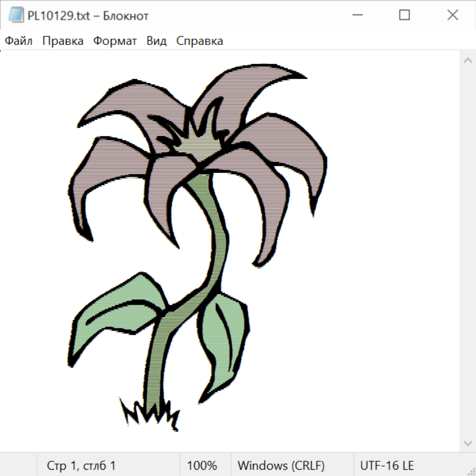
Task: Close the PL10129.txt window
Action: pos(452,15)
